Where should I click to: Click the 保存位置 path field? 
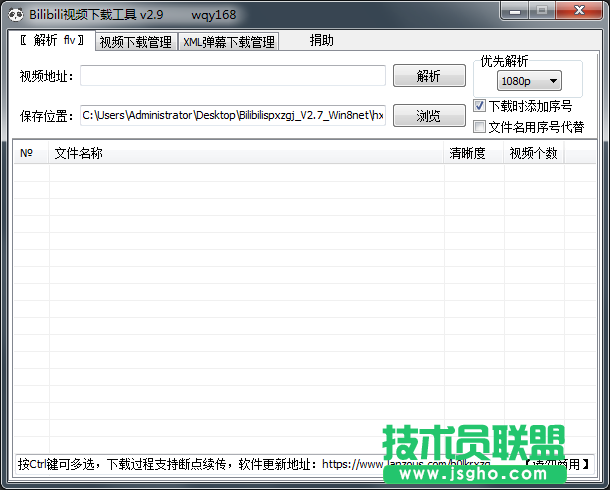click(233, 115)
